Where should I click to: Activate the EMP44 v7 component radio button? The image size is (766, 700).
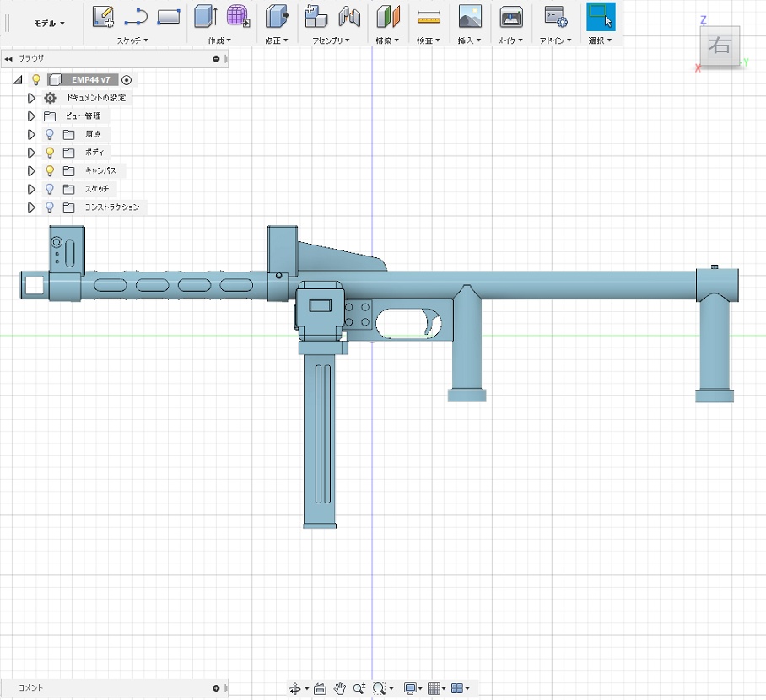[127, 80]
